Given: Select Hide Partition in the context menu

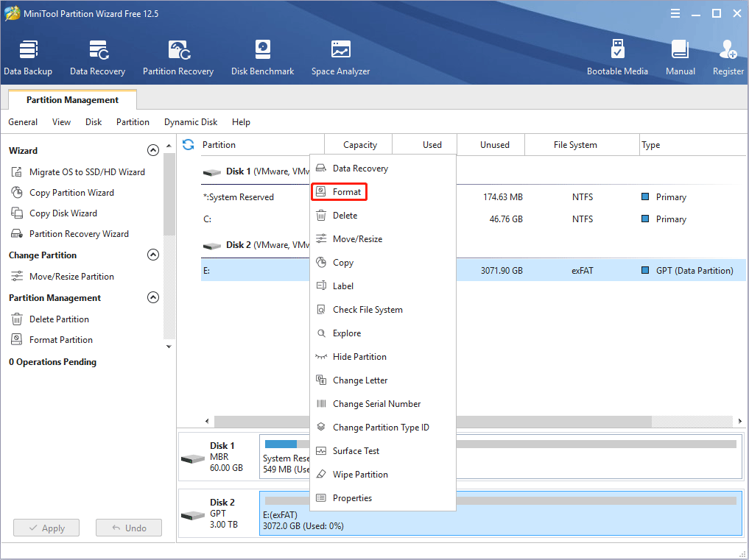Looking at the screenshot, I should [x=383, y=357].
